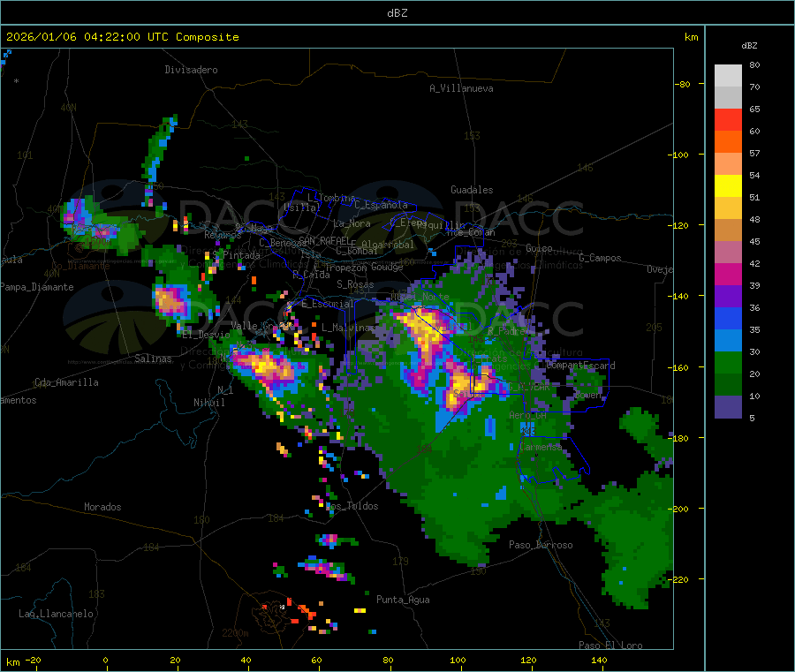
Task: Click the '-220' tick on the right axis
Action: click(x=680, y=580)
